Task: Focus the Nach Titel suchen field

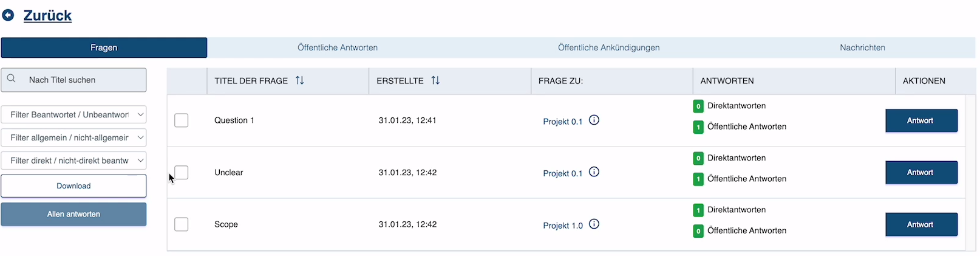Action: [73, 80]
